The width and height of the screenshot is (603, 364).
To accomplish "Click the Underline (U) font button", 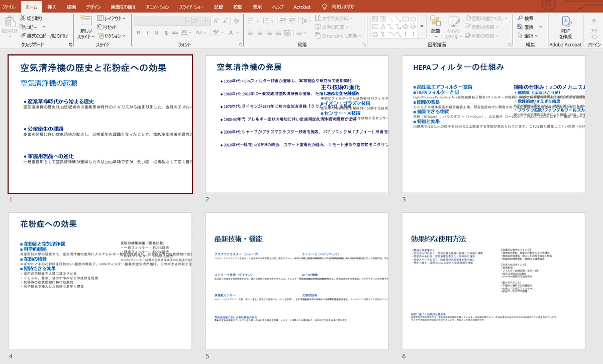I will pyautogui.click(x=157, y=33).
